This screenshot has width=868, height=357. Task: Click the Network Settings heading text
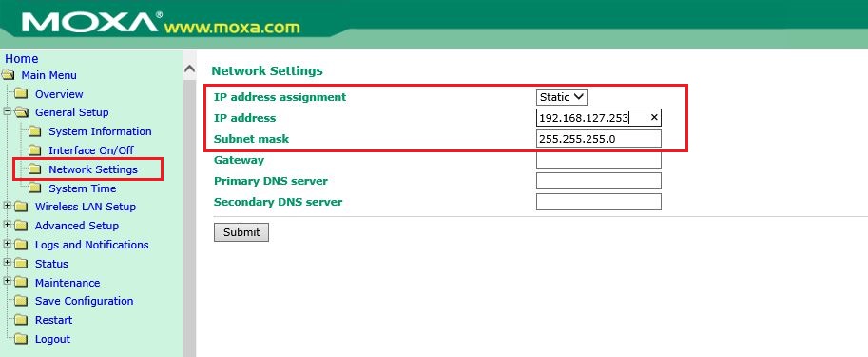pos(267,71)
